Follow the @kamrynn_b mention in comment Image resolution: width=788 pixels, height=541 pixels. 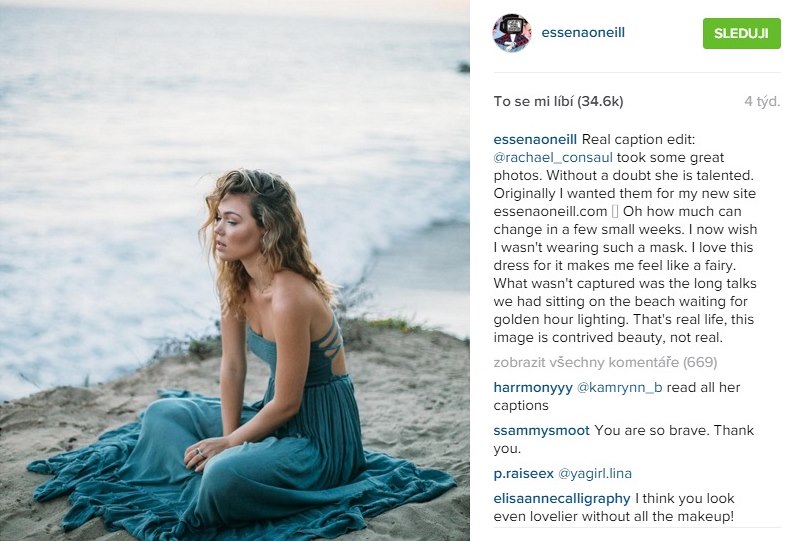pyautogui.click(x=620, y=387)
